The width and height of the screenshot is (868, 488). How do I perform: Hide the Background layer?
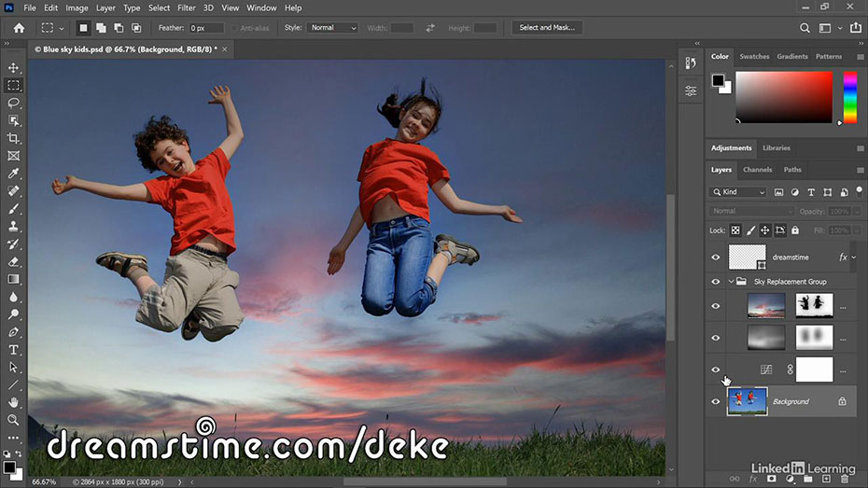tap(716, 401)
